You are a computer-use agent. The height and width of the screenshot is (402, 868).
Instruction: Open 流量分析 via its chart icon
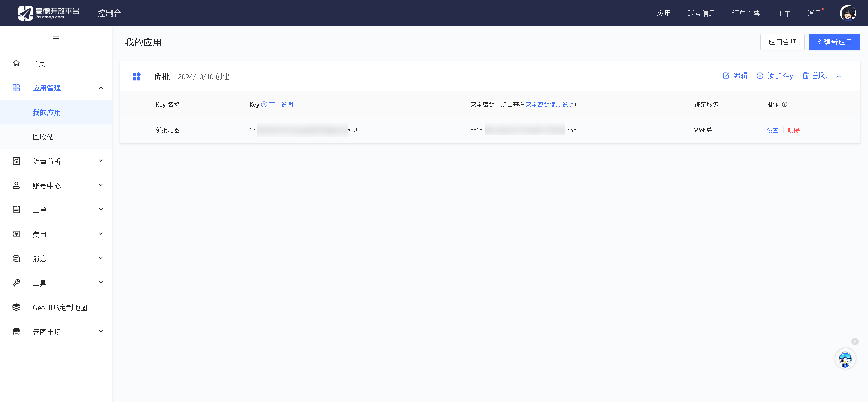(x=16, y=161)
